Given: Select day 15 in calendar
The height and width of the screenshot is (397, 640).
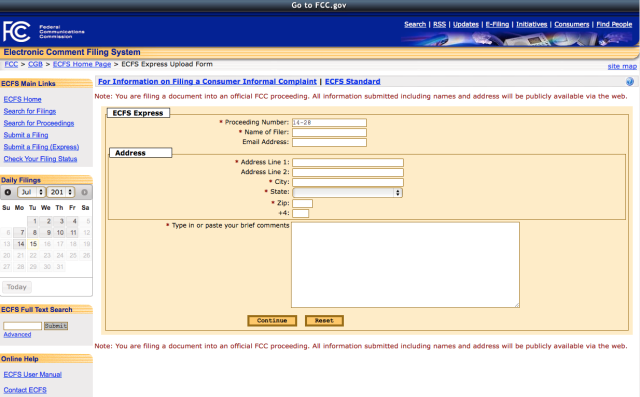Looking at the screenshot, I should click(33, 244).
